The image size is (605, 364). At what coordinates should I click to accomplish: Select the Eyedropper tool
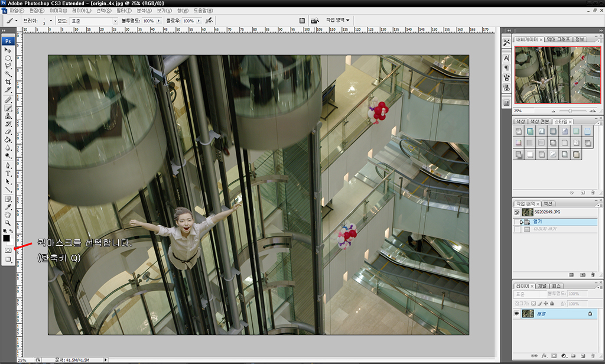8,207
